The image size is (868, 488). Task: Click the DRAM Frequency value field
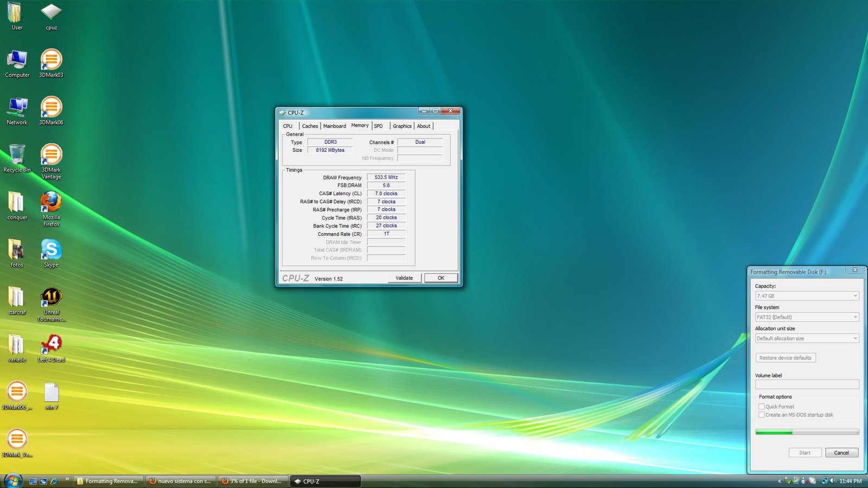pyautogui.click(x=386, y=177)
